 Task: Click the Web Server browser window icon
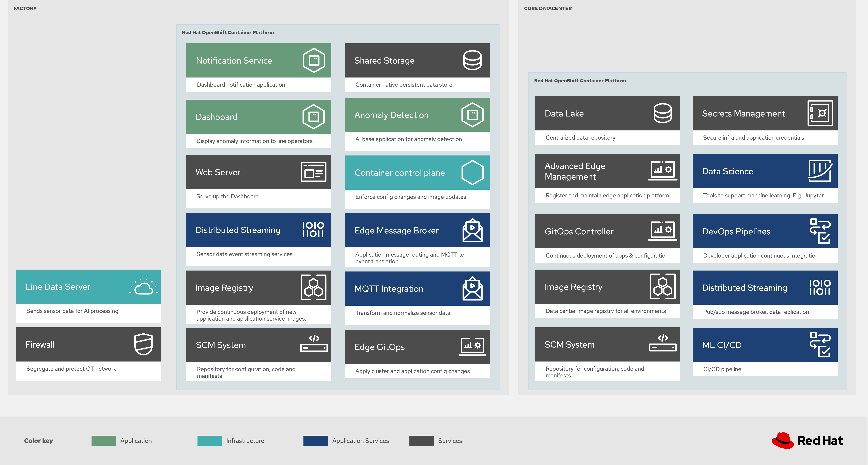(313, 172)
